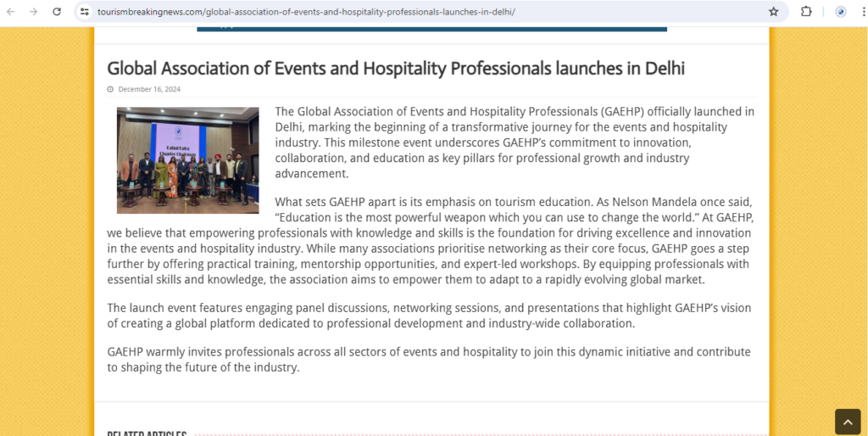Click the December 16, 2024 post date
This screenshot has width=868, height=436.
point(149,89)
